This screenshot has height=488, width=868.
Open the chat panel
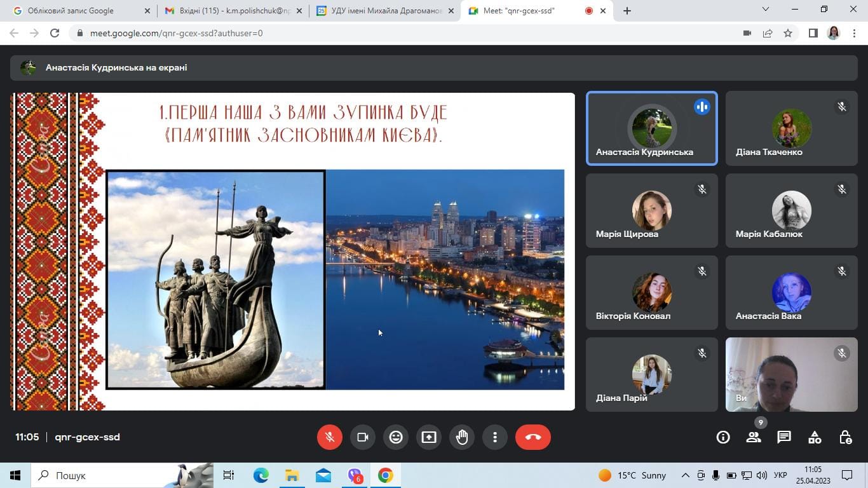784,437
